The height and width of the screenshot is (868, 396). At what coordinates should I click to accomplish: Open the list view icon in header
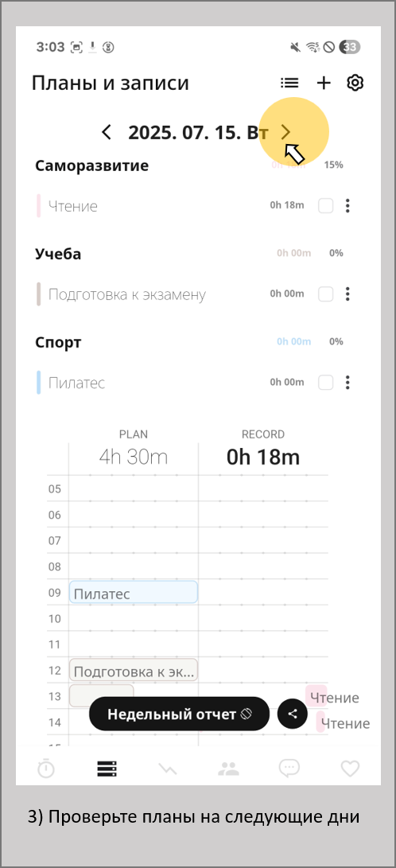pos(289,83)
